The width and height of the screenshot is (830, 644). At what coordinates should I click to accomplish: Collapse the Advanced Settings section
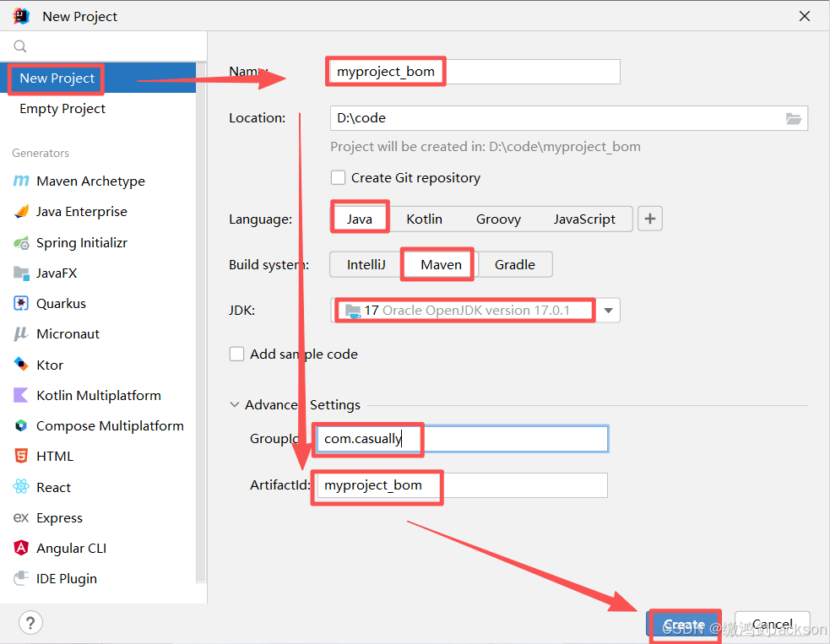click(x=235, y=405)
